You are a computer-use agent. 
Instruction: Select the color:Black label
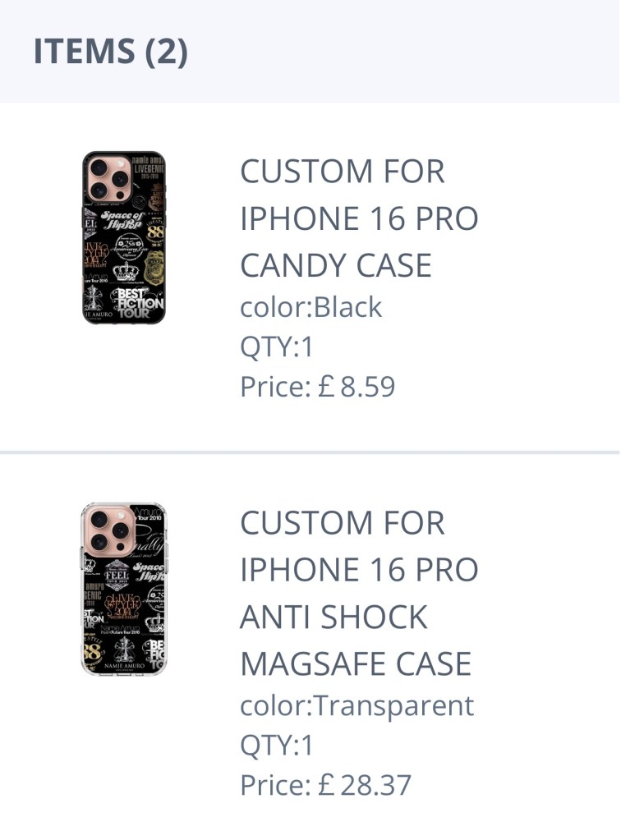tap(310, 307)
